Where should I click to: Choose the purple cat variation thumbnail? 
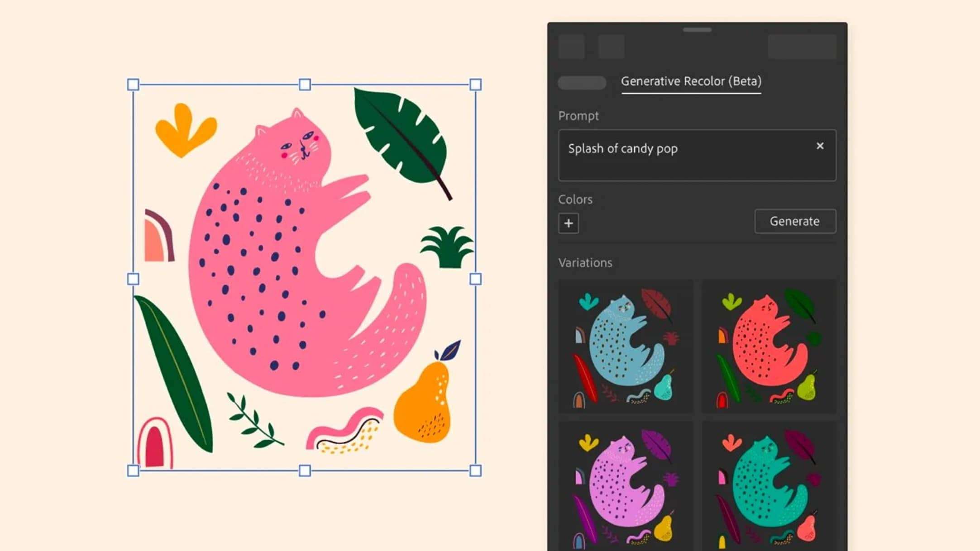pos(626,486)
